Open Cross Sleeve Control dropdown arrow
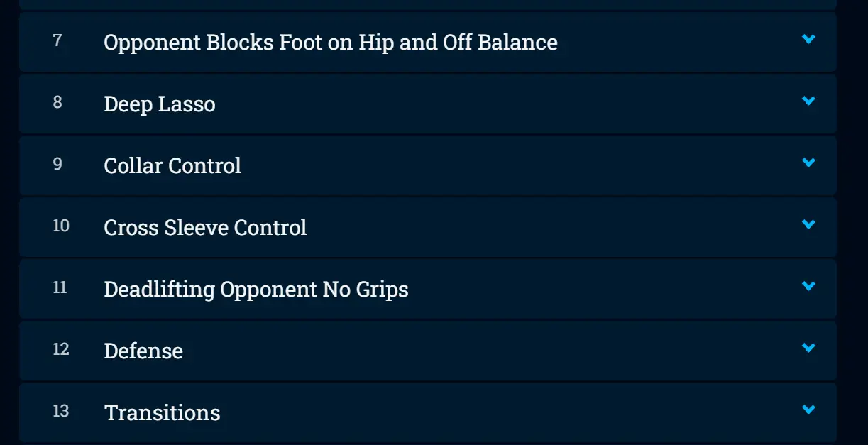Viewport: 868px width, 445px height. (808, 225)
